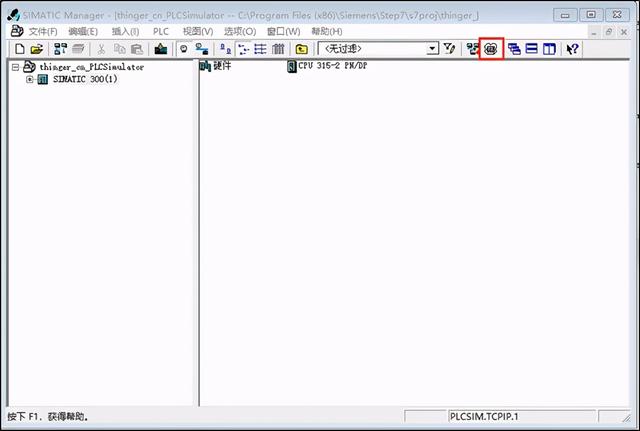The height and width of the screenshot is (431, 640).
Task: Arrange windows vertically via toolbar icon
Action: click(x=549, y=49)
